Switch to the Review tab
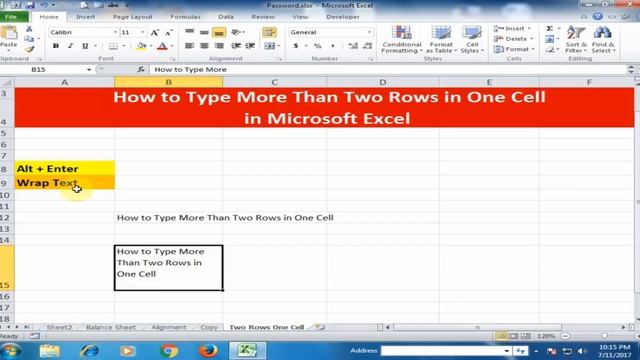Screen dimensions: 640x360 (263, 17)
